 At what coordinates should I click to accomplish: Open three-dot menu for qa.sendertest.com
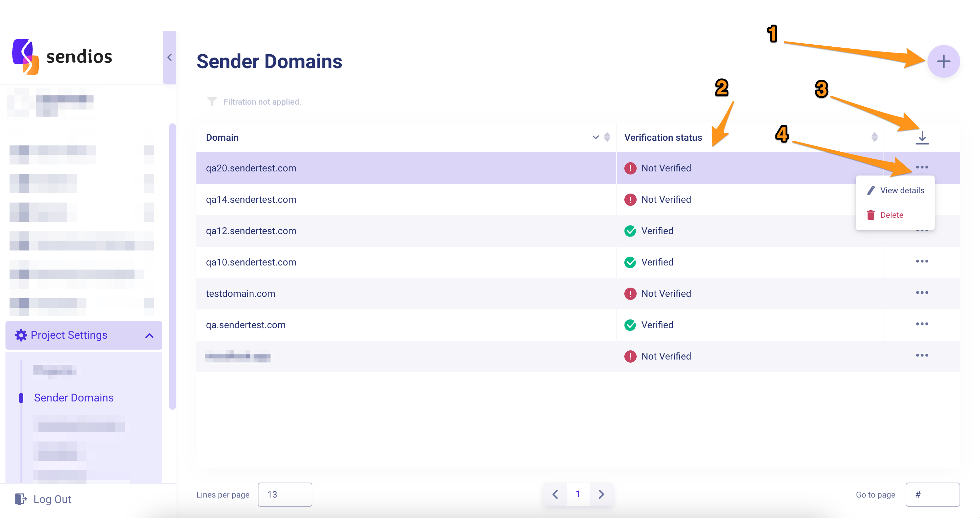[x=922, y=324]
